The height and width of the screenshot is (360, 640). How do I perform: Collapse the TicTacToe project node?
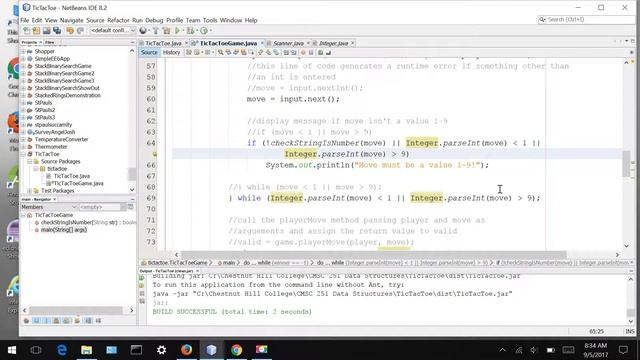point(24,154)
